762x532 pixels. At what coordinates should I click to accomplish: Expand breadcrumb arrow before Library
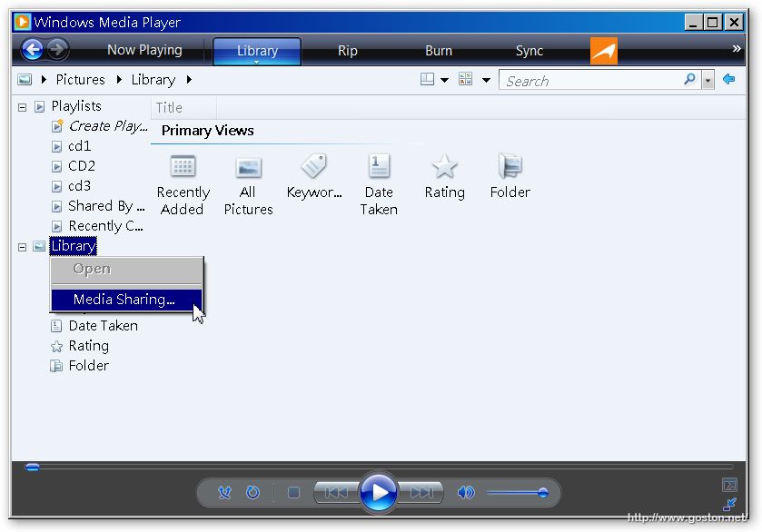119,79
